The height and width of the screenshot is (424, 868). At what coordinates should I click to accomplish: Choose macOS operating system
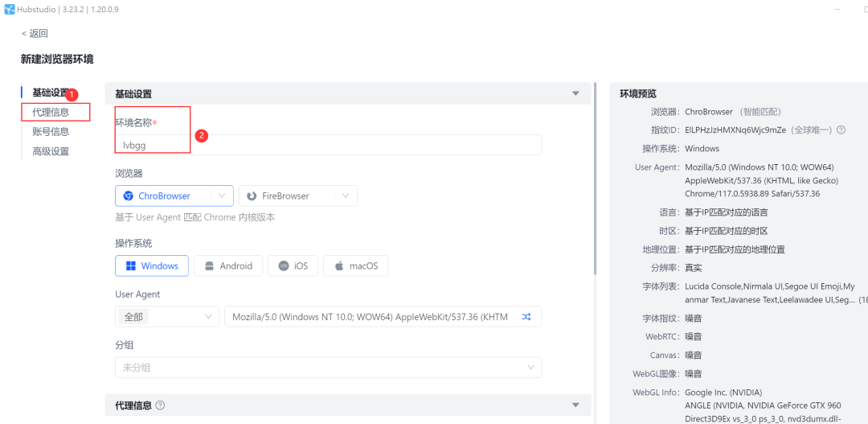click(355, 266)
